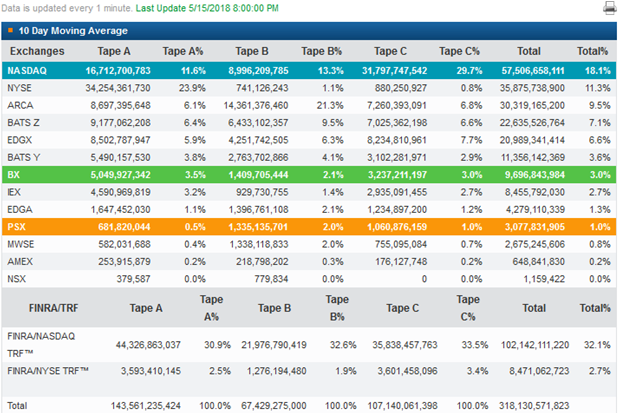Select the IEX row label
Image resolution: width=619 pixels, height=413 pixels.
tap(14, 192)
